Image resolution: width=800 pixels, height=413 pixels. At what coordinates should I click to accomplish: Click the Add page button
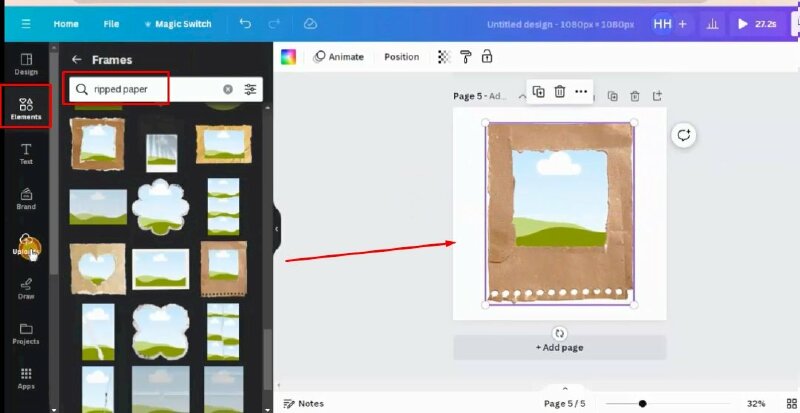pyautogui.click(x=559, y=347)
